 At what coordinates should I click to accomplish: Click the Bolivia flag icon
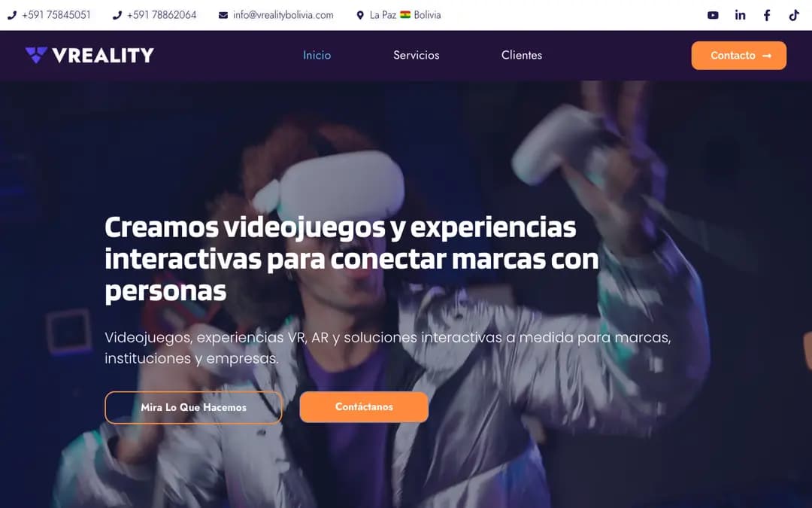point(405,14)
